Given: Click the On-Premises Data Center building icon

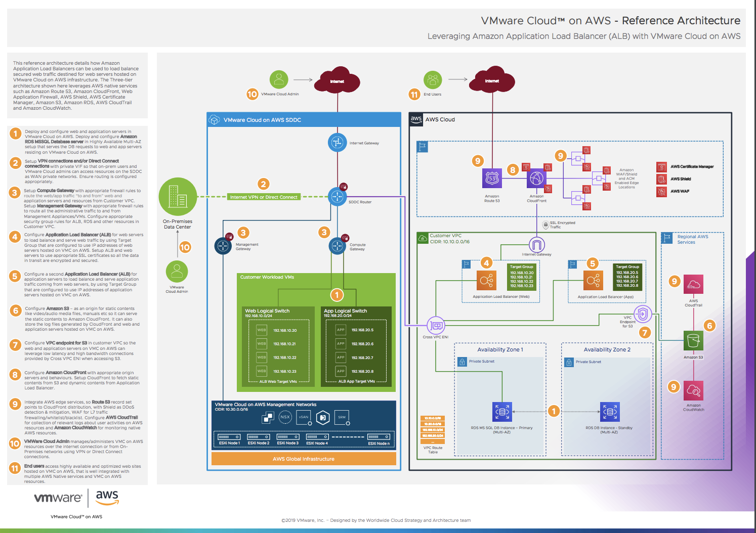Looking at the screenshot, I should [178, 197].
